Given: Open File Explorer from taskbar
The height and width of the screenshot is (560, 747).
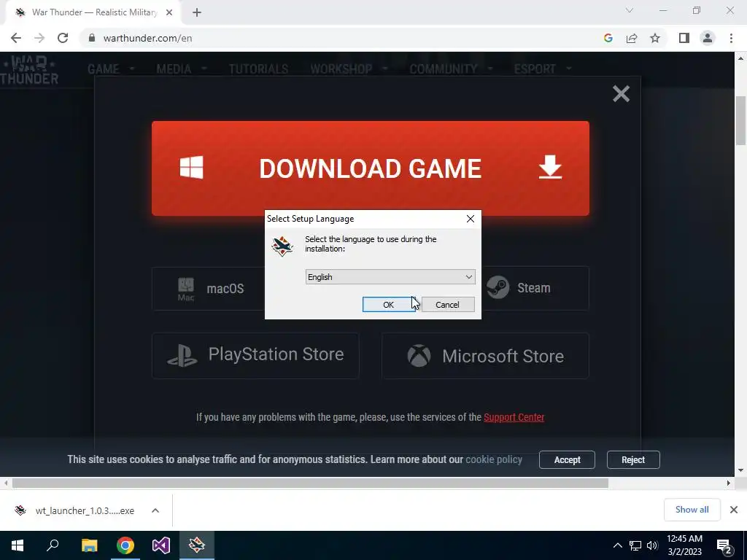Looking at the screenshot, I should coord(89,545).
